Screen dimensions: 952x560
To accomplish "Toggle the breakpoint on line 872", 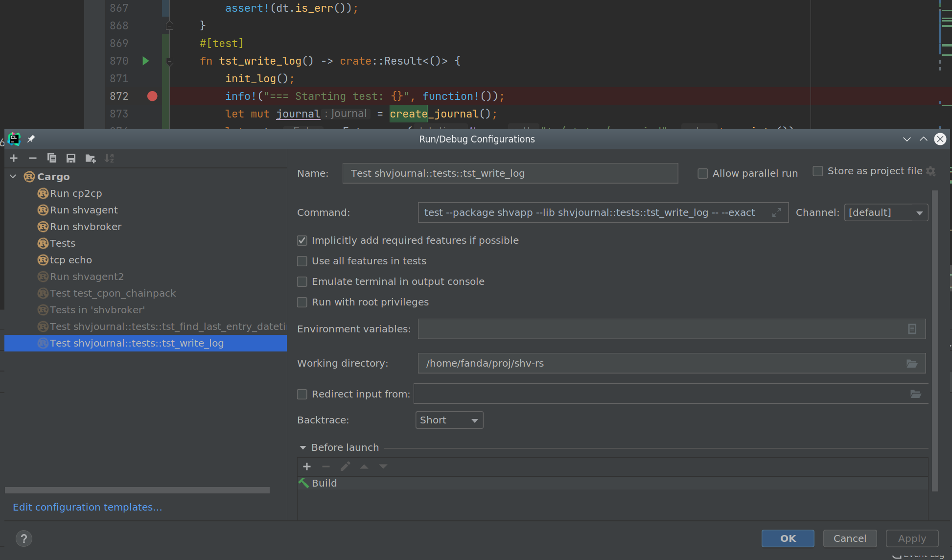I will coord(152,96).
